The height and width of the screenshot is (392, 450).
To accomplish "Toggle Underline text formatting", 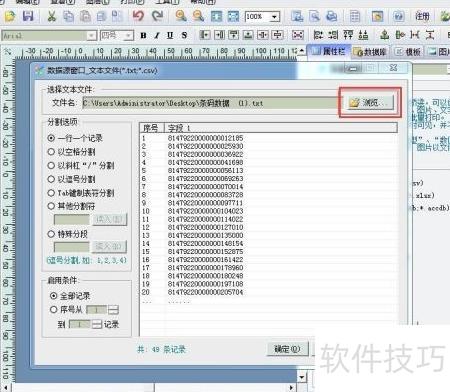I will click(x=170, y=35).
